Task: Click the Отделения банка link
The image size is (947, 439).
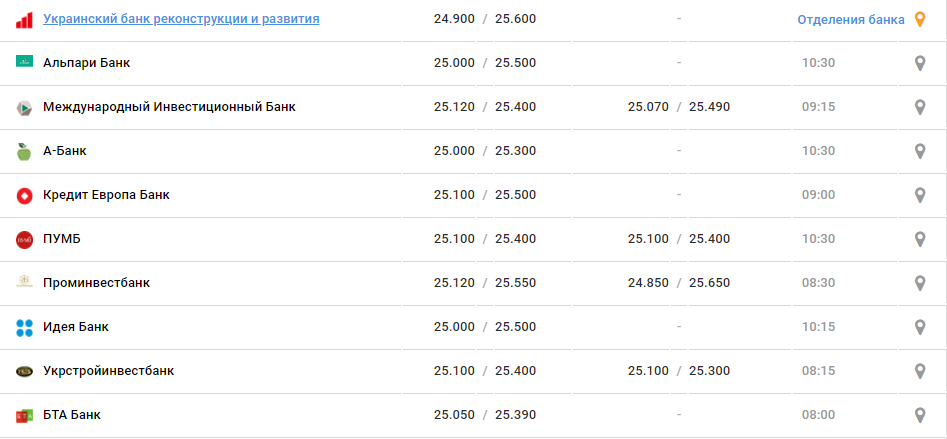Action: 850,19
